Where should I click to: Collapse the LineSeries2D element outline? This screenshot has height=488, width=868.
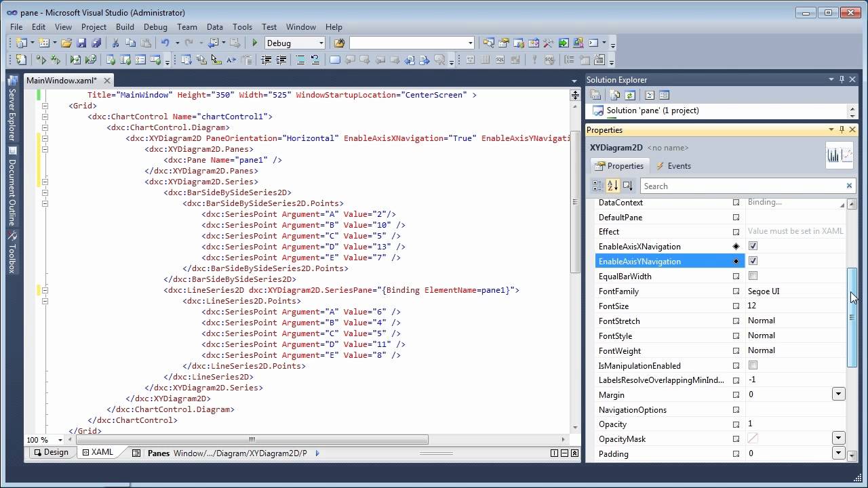[x=45, y=290]
